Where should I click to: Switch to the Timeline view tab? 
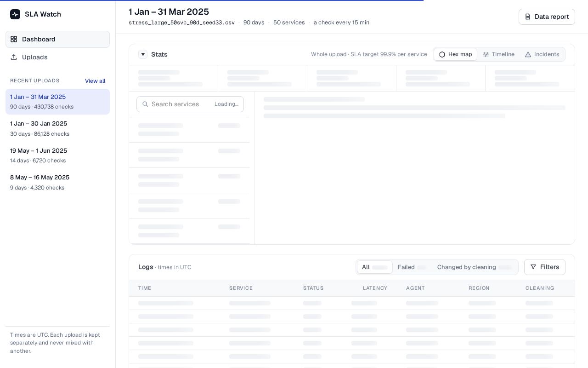click(x=498, y=54)
